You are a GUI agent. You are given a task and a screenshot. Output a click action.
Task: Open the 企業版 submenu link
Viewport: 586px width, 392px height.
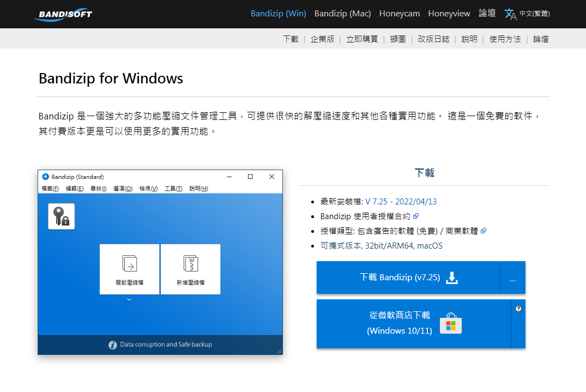tap(323, 39)
